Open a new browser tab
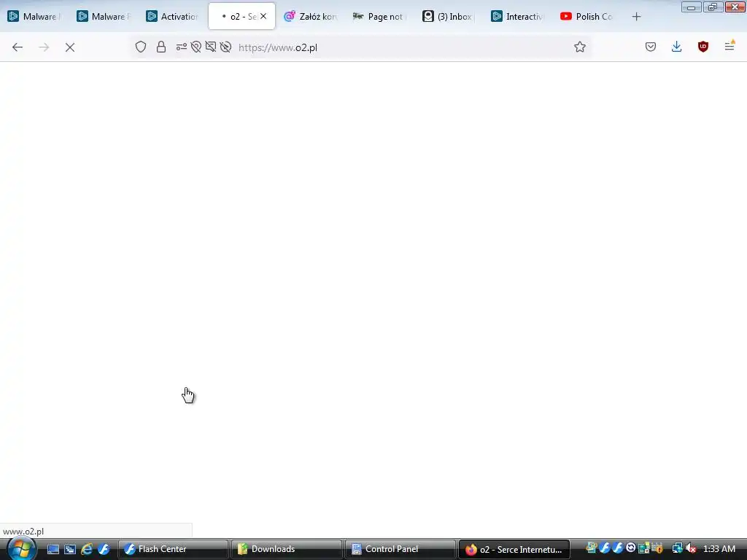 (x=636, y=17)
